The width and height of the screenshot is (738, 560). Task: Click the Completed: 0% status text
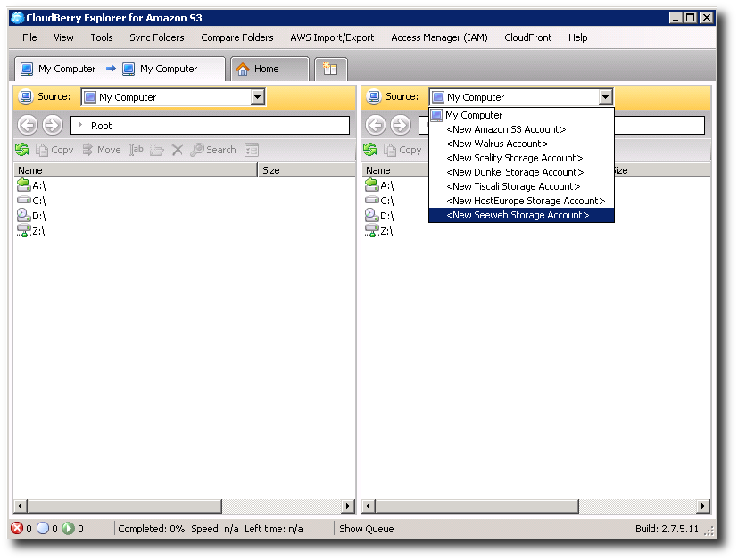tap(151, 529)
